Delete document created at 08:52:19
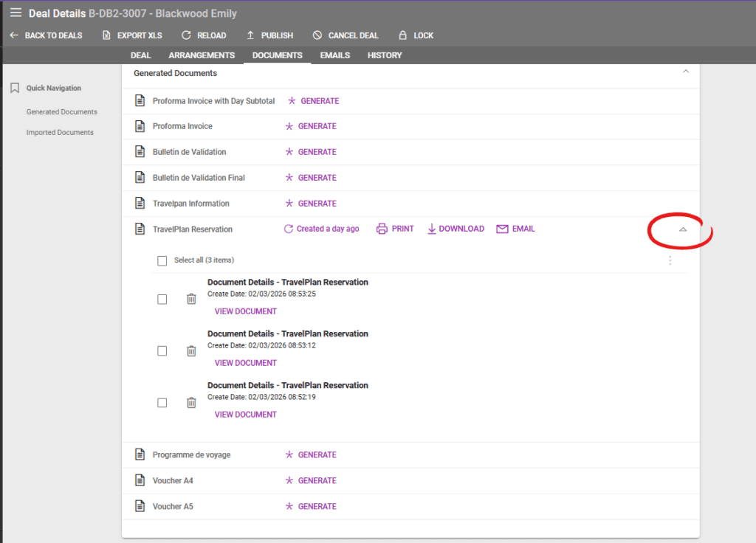This screenshot has height=543, width=756. click(191, 403)
